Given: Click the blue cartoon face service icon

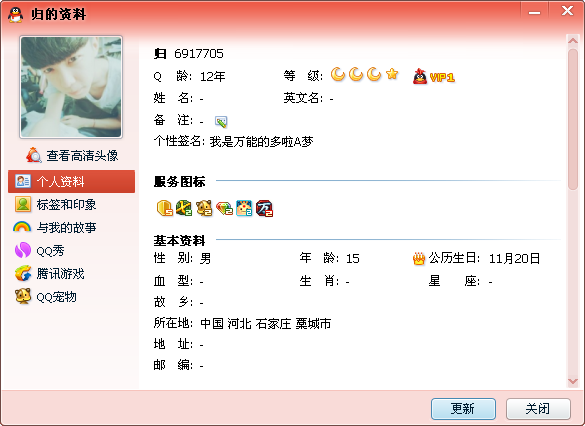Looking at the screenshot, I should (244, 208).
